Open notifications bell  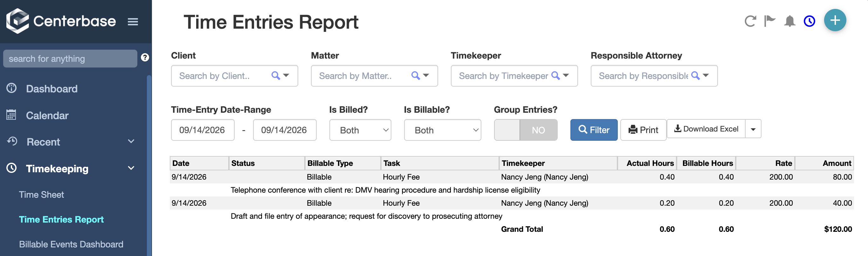pos(789,21)
